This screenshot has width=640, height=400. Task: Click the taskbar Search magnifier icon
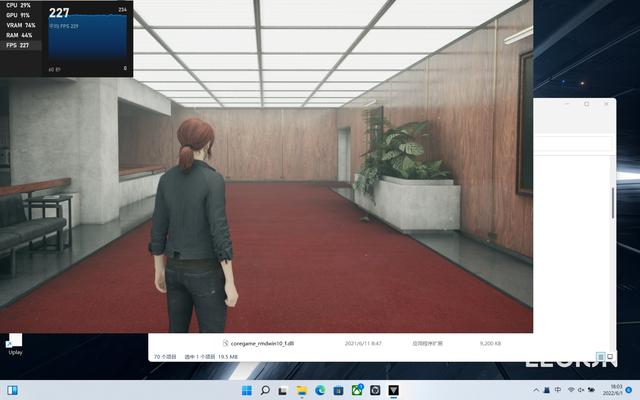click(266, 390)
